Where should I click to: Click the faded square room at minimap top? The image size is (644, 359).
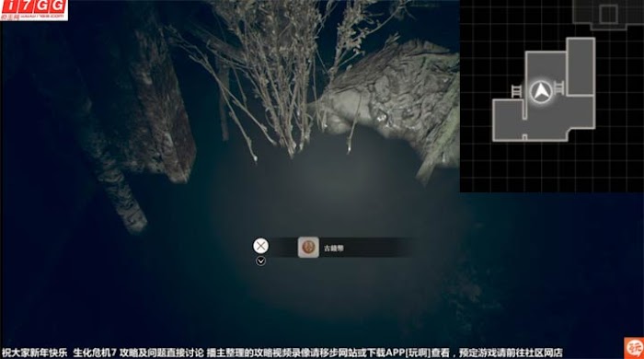(608, 15)
